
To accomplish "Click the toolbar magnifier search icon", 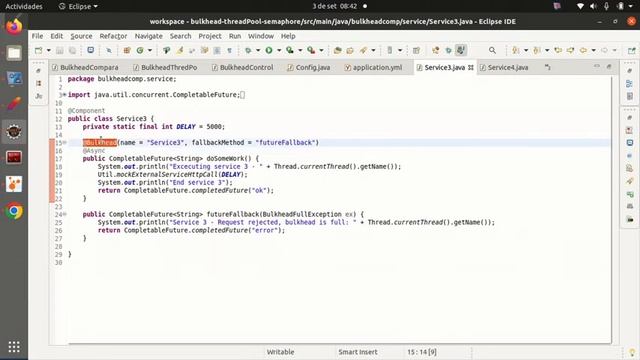I will pos(492,50).
